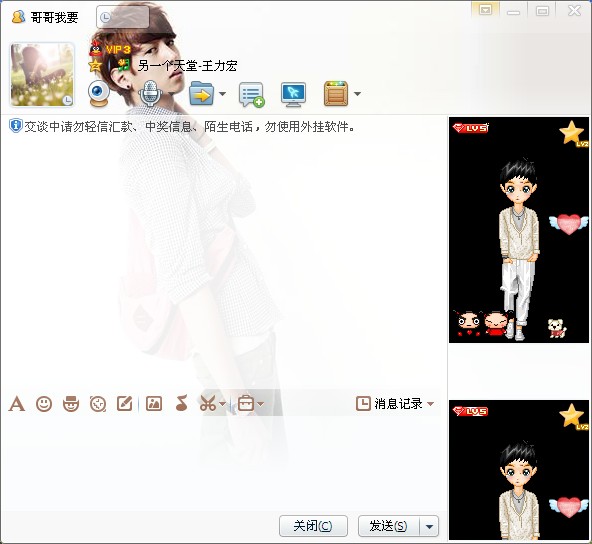Open the applications box icon
592x544 pixels.
(x=336, y=93)
